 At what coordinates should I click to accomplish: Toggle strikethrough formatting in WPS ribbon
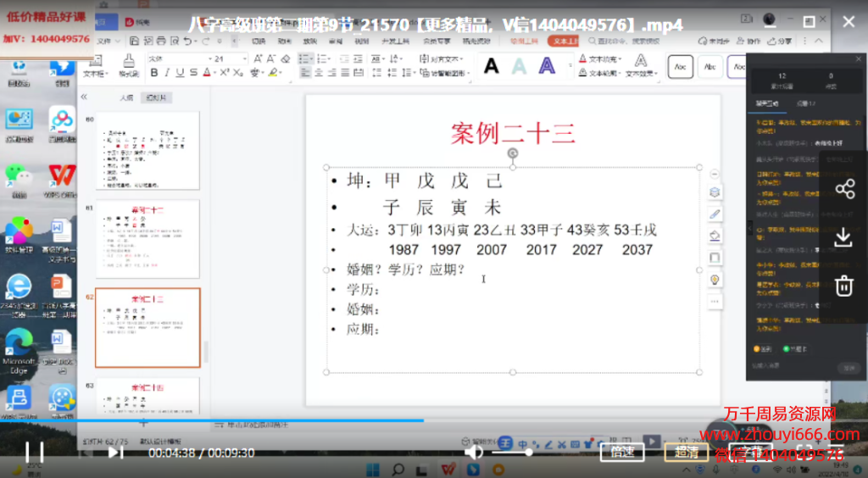coord(193,73)
